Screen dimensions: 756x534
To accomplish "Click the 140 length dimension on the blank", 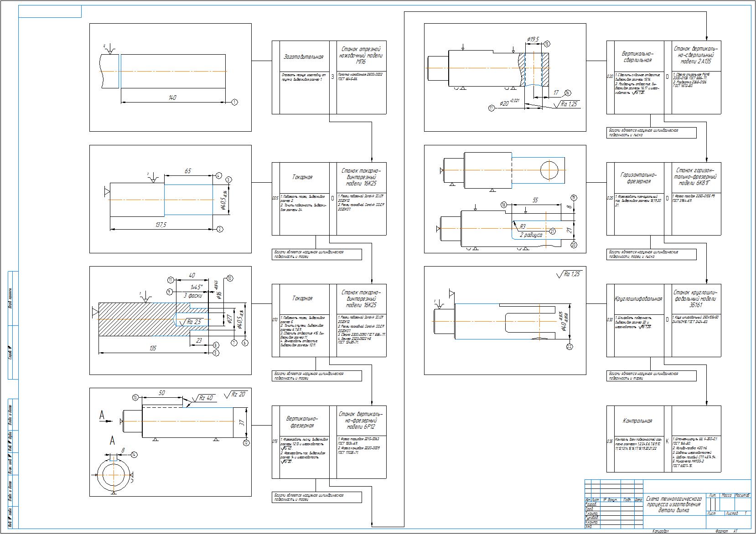I will (172, 98).
